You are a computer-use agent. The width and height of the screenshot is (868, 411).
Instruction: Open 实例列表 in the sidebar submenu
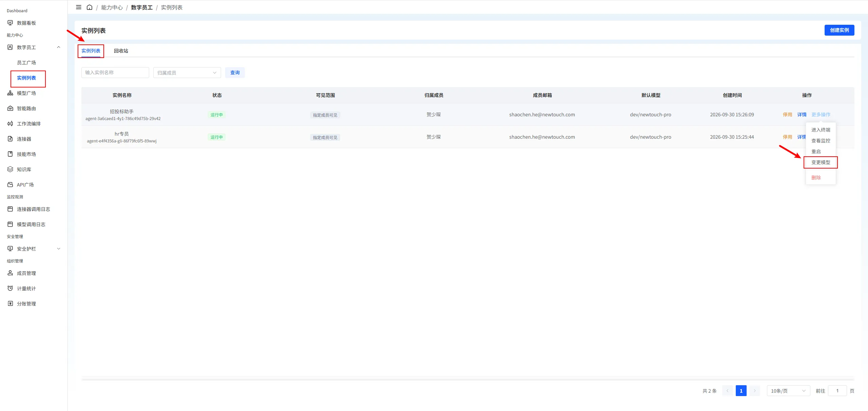click(x=26, y=78)
